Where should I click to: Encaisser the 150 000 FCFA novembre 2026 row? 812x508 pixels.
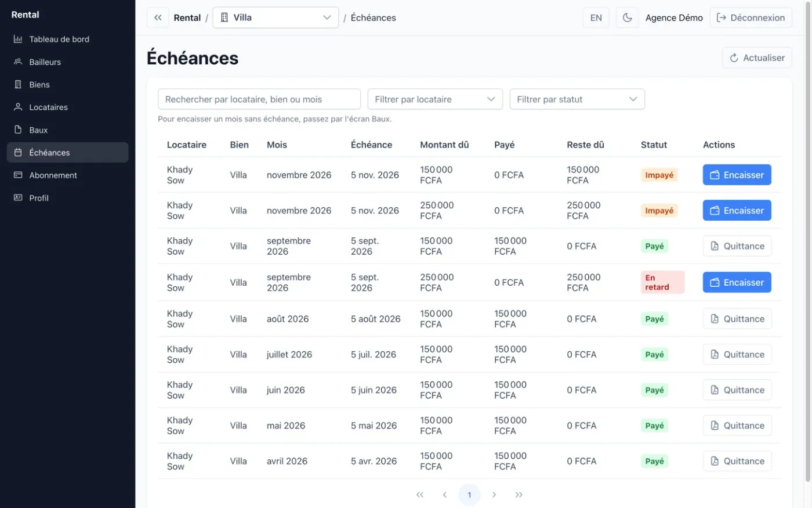(x=737, y=175)
